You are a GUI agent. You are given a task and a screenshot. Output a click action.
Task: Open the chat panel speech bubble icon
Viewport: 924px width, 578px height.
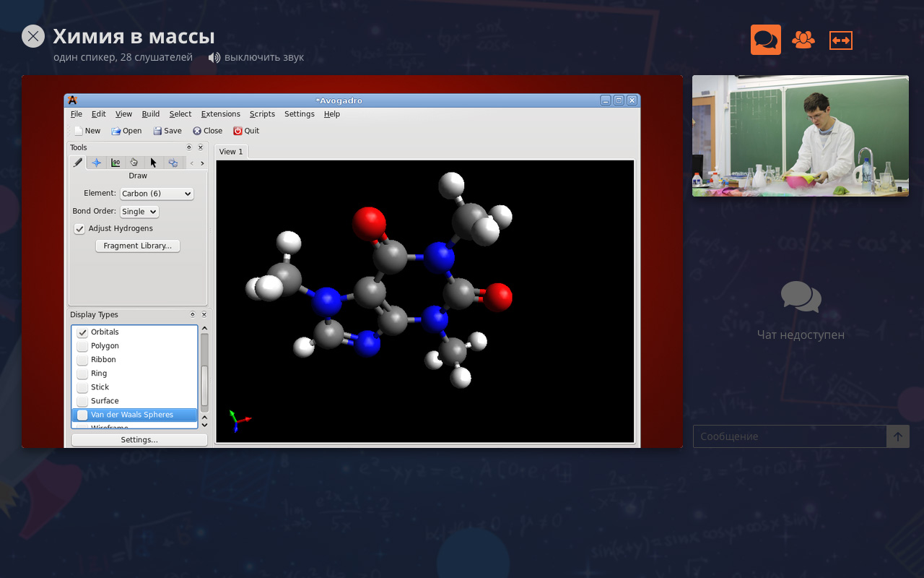(x=766, y=40)
